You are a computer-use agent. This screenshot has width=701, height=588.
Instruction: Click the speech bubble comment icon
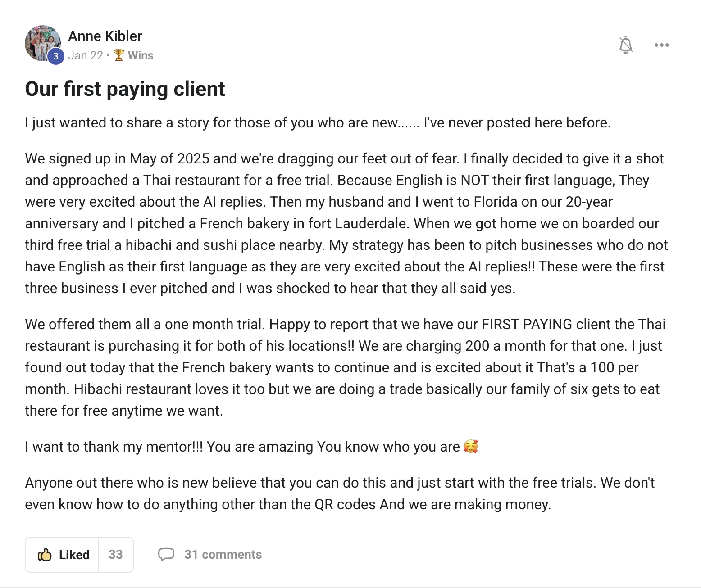click(166, 554)
